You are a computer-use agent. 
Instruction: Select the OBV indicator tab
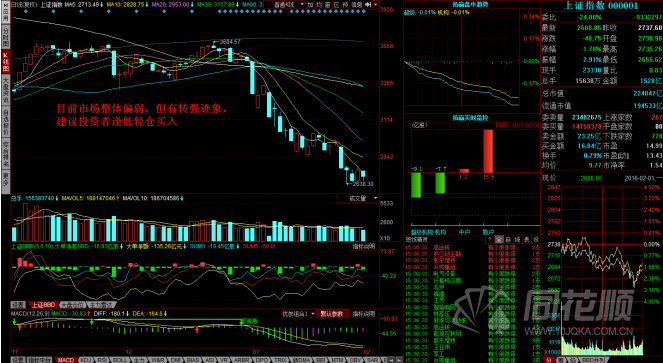tap(355, 360)
